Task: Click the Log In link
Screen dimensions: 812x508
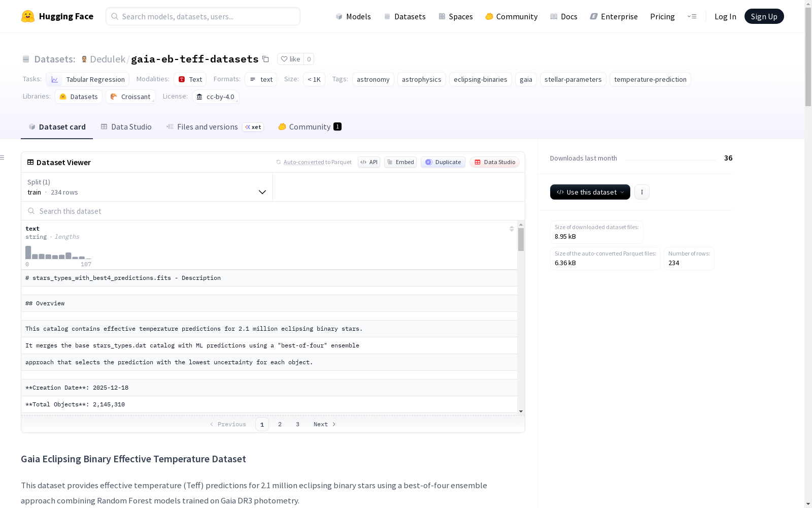Action: (x=725, y=16)
